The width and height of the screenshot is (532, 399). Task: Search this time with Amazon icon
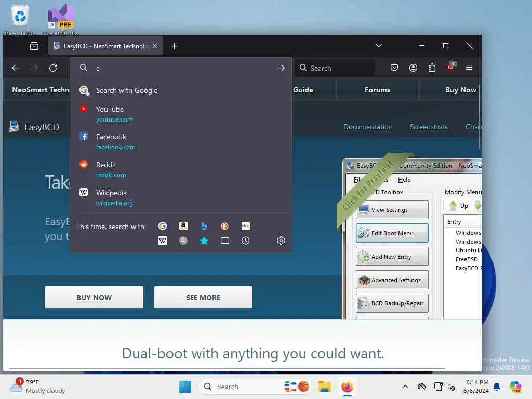(x=183, y=226)
